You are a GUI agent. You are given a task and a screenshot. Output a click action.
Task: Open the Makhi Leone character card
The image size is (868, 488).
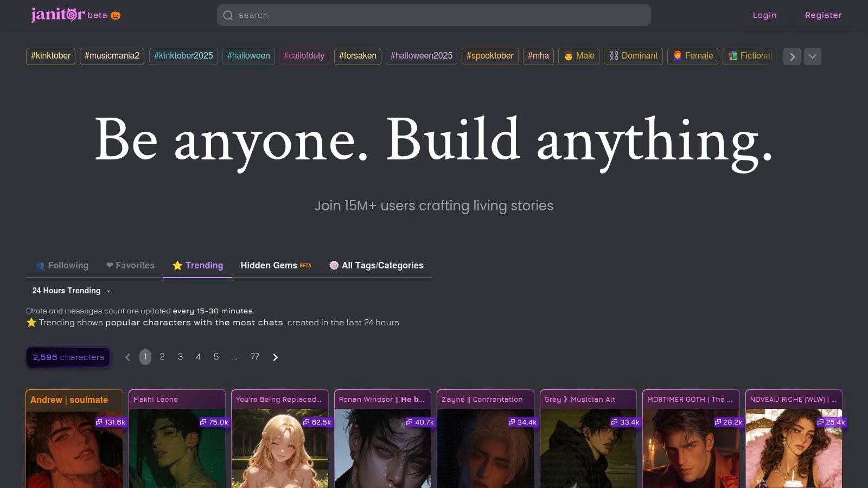pos(177,439)
